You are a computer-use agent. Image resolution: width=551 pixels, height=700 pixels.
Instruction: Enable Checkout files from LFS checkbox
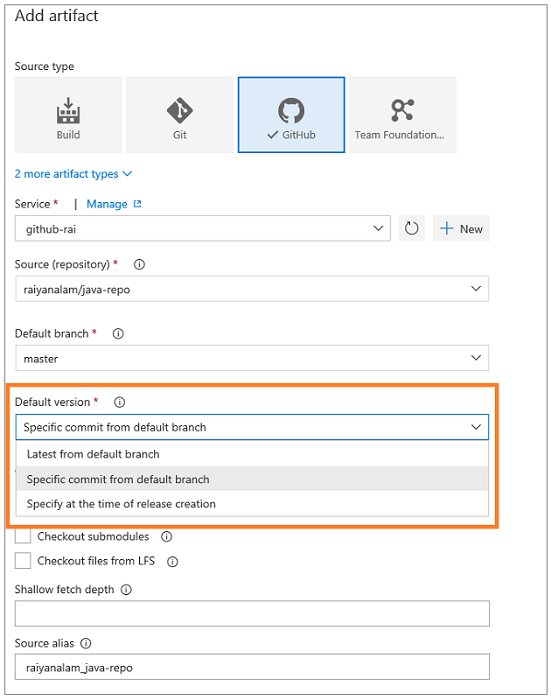(23, 561)
